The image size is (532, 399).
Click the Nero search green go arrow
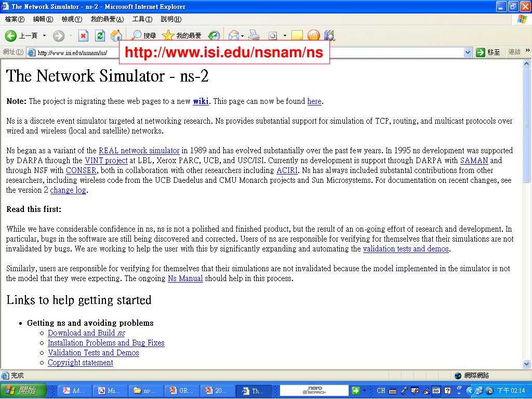tap(355, 391)
